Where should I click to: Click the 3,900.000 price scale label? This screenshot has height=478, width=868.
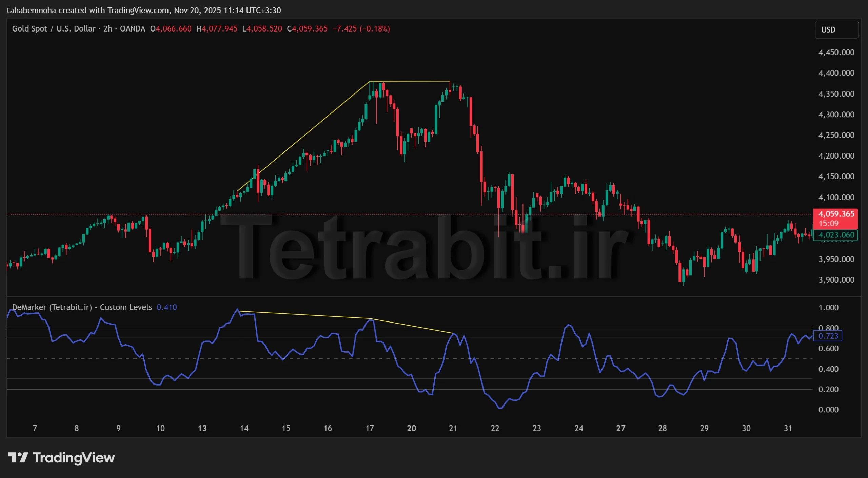(836, 280)
